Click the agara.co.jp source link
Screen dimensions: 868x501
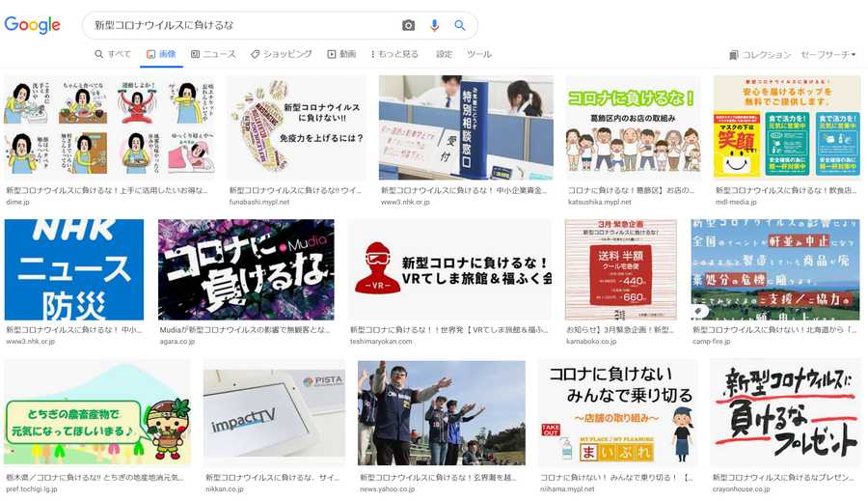(177, 342)
